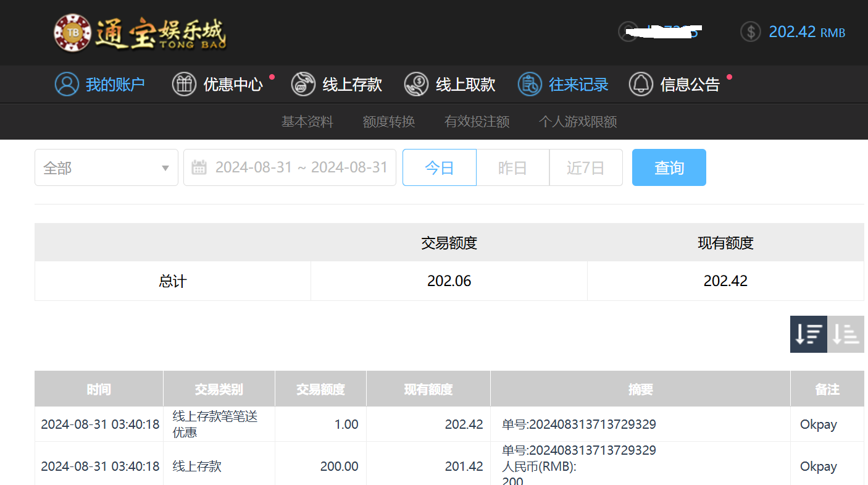Open the date range picker calendar
The height and width of the screenshot is (485, 868).
(290, 167)
